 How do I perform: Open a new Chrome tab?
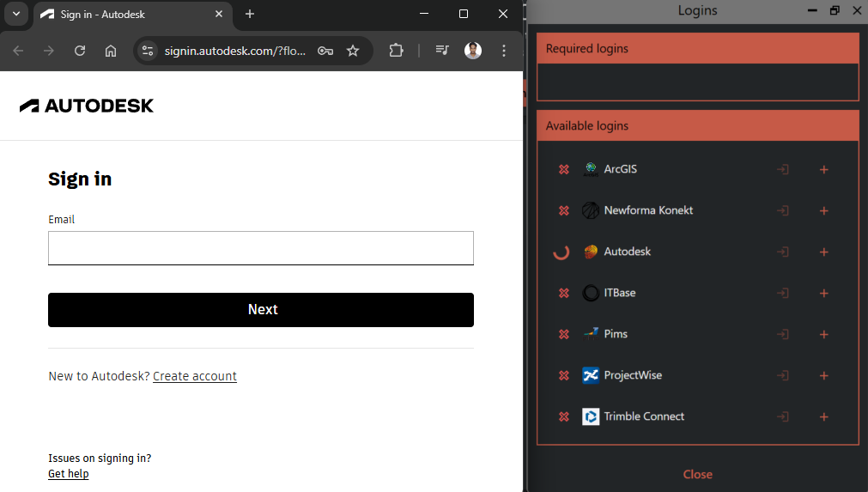[x=250, y=14]
